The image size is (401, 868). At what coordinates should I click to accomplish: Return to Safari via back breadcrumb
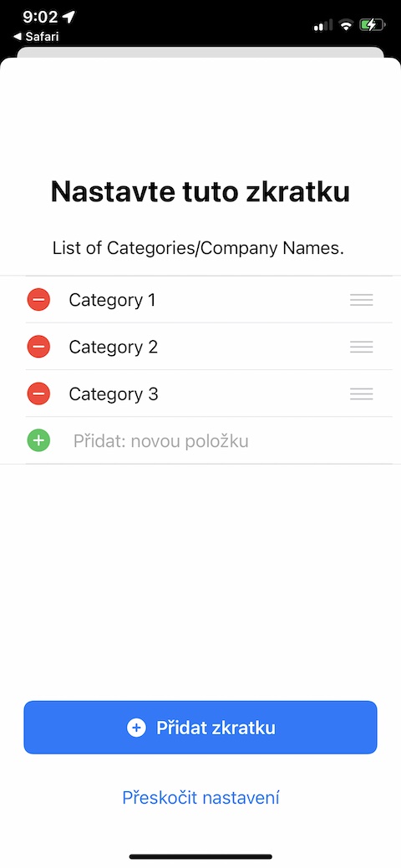(x=36, y=37)
